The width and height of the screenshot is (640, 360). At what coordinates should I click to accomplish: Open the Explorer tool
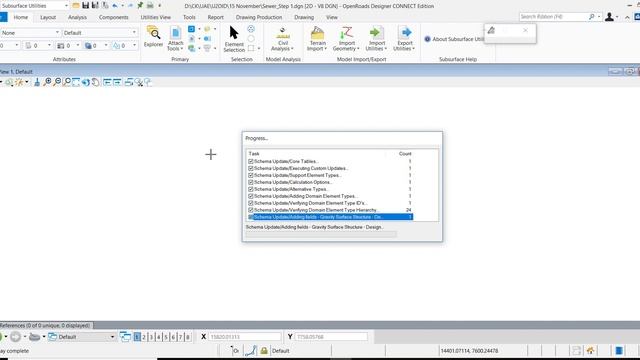153,37
